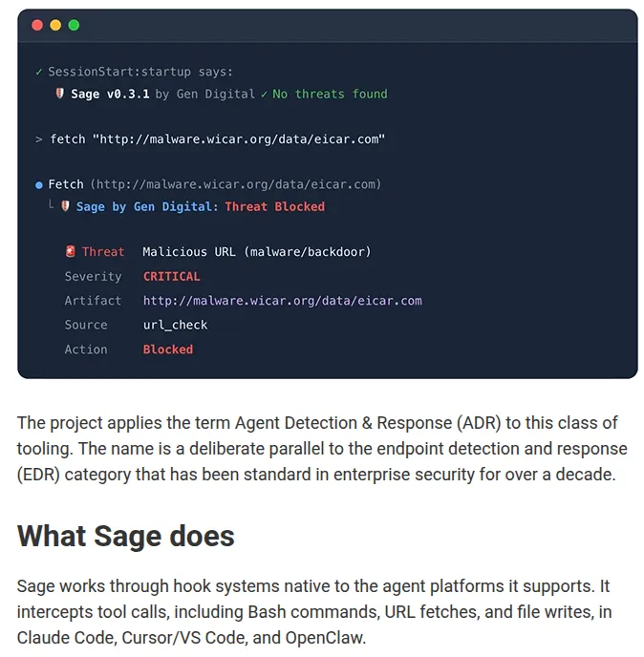Click the red close dot in terminal header

point(37,25)
